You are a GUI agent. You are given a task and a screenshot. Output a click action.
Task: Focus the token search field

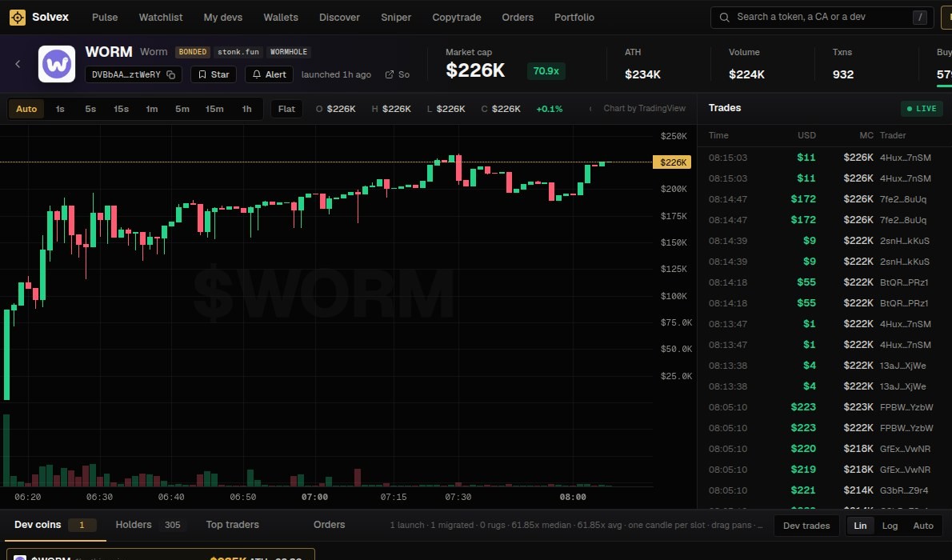822,17
